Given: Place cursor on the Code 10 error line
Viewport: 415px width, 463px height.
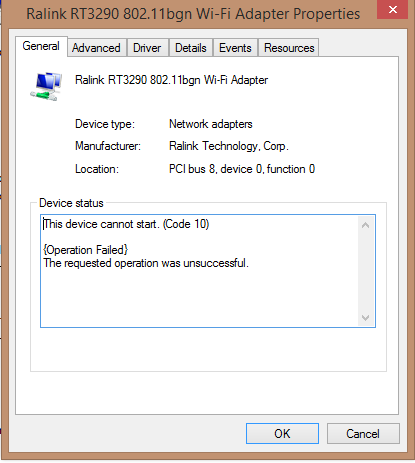Looking at the screenshot, I should tap(126, 224).
